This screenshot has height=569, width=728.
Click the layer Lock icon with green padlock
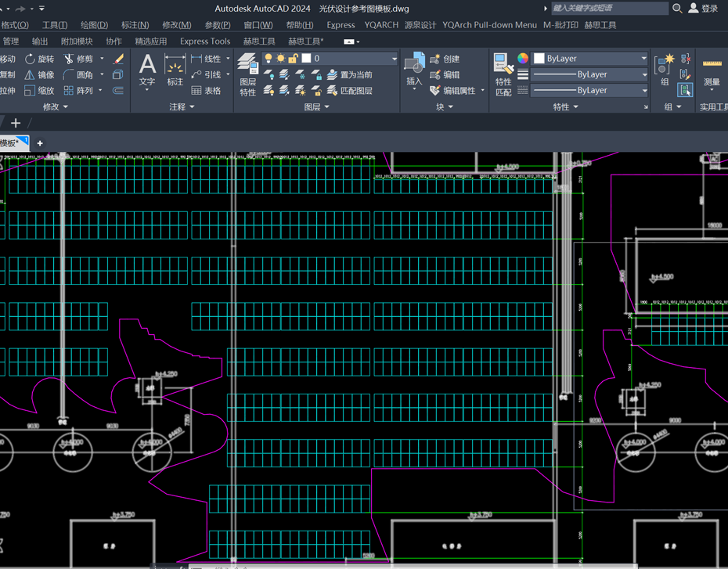pyautogui.click(x=317, y=74)
